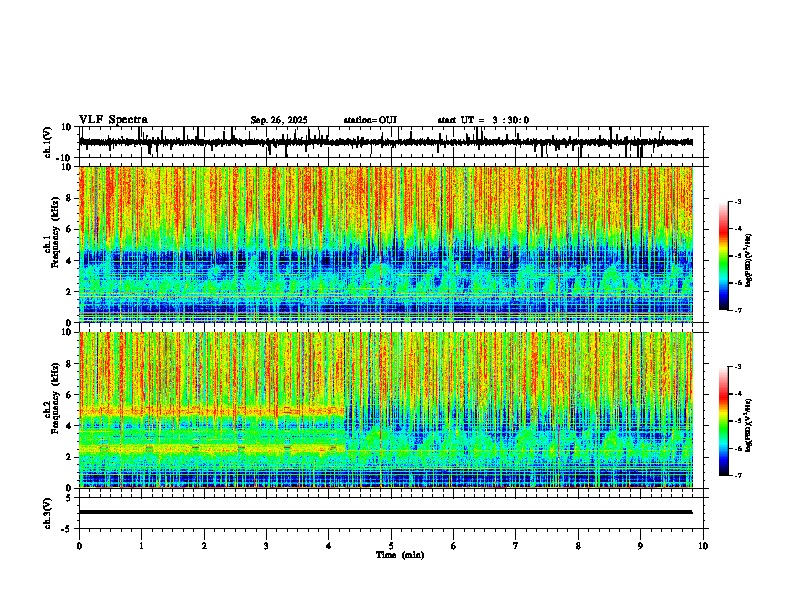792x612 pixels.
Task: Click the ch.1 spectrogram color scale bar
Action: click(x=724, y=256)
